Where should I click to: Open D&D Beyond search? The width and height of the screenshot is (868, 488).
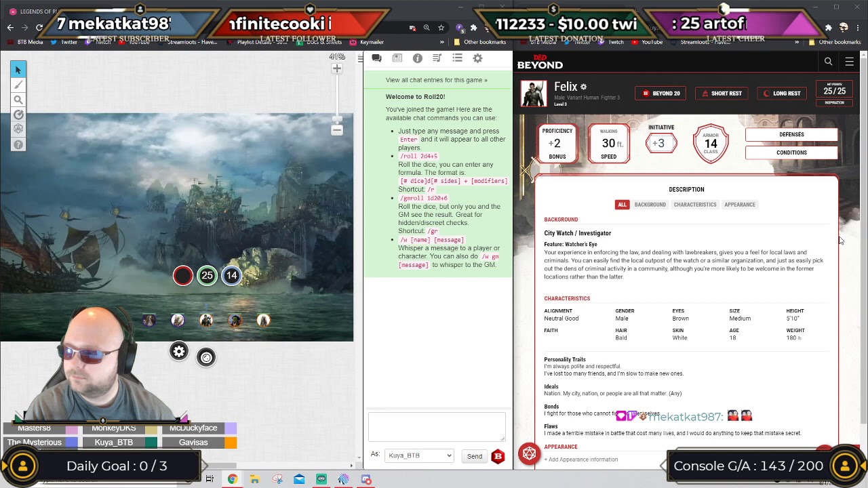828,62
